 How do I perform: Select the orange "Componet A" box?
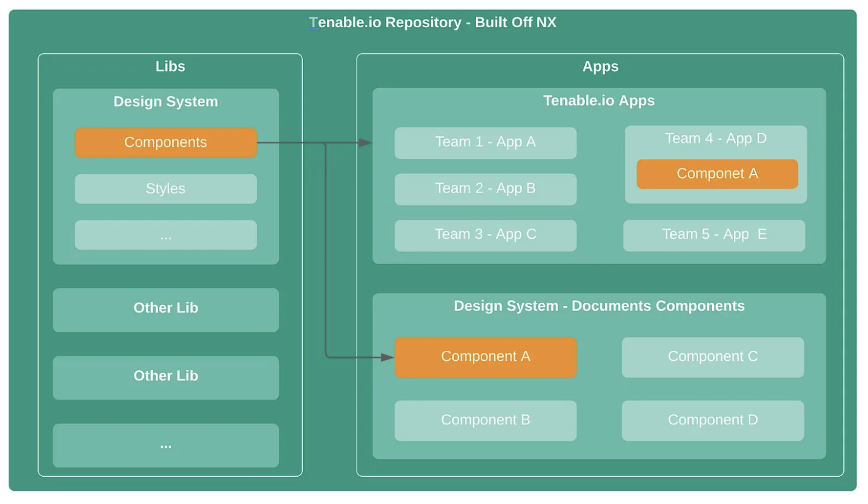click(717, 174)
